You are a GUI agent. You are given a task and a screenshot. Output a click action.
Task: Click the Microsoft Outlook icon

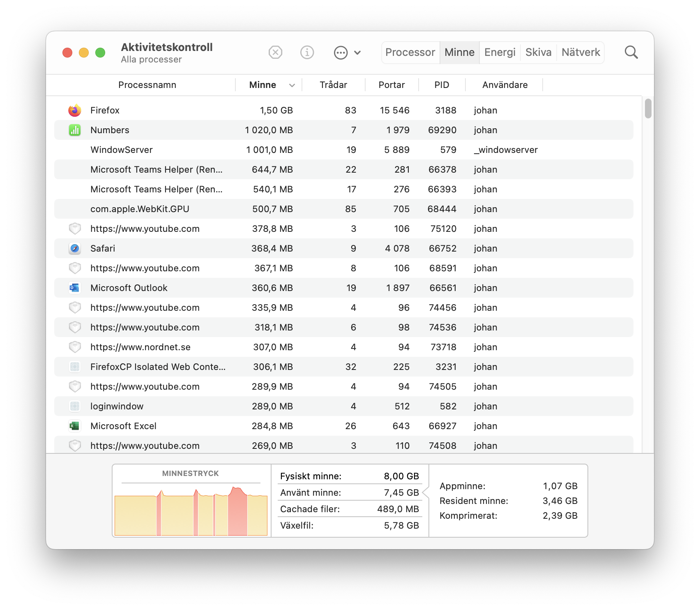click(x=75, y=288)
